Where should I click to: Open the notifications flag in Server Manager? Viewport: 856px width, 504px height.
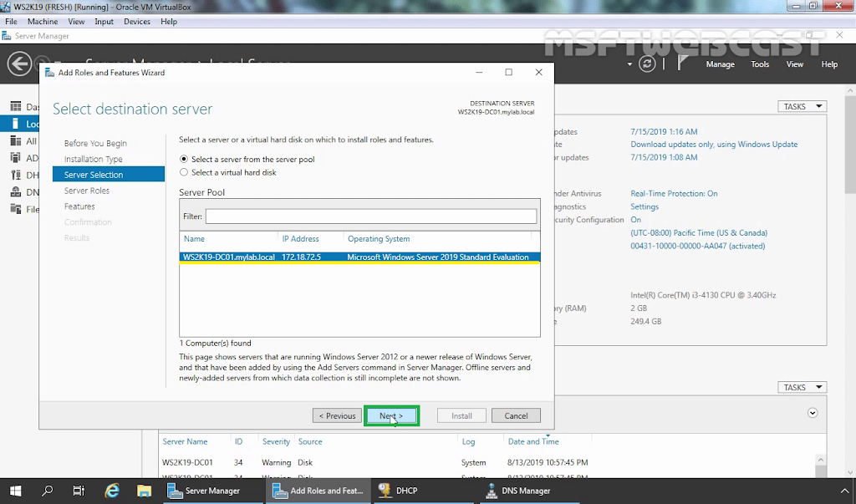click(x=682, y=64)
